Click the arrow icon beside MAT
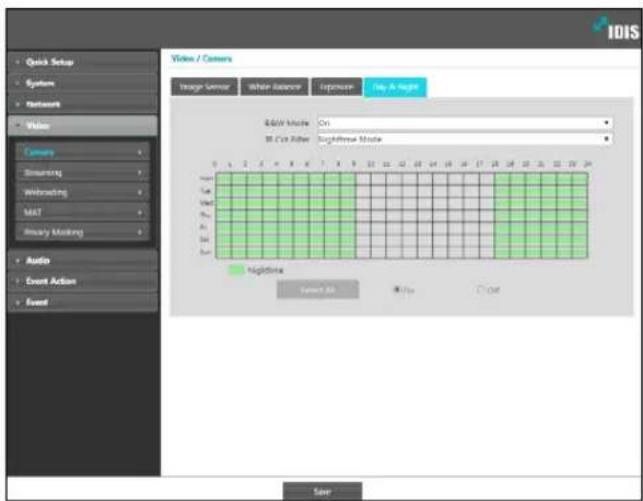The image size is (643, 501). click(140, 212)
